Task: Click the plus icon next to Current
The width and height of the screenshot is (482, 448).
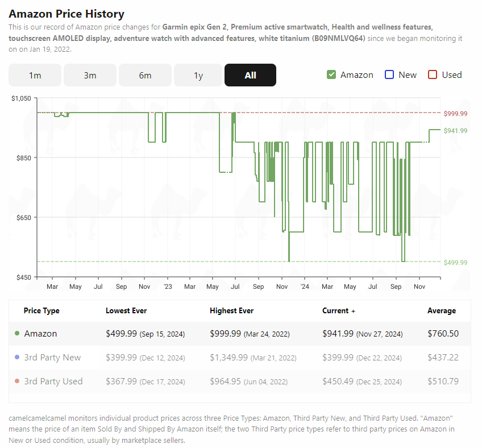Action: click(353, 311)
